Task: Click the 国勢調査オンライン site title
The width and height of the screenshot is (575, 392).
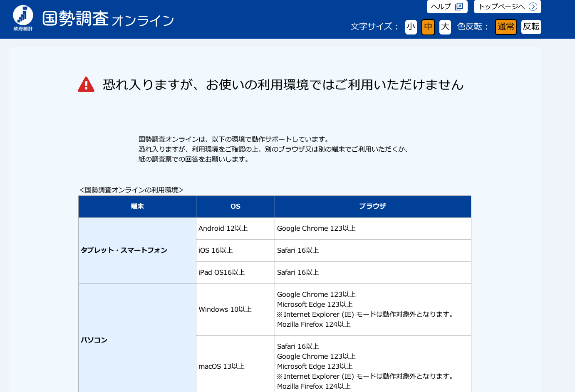Action: 108,19
